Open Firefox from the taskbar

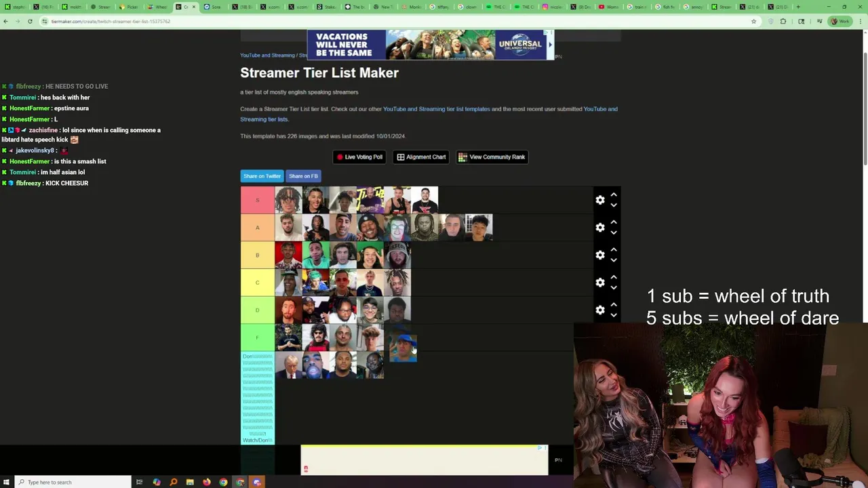tap(207, 482)
